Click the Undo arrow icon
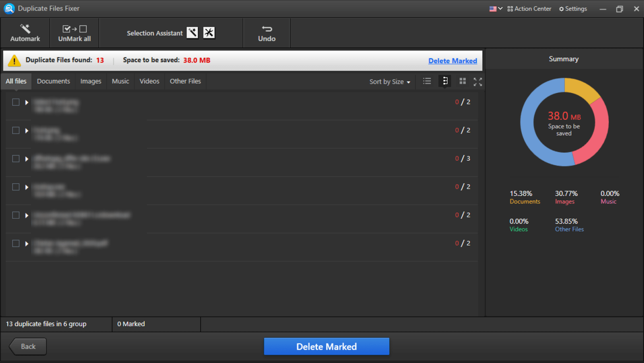 click(267, 29)
